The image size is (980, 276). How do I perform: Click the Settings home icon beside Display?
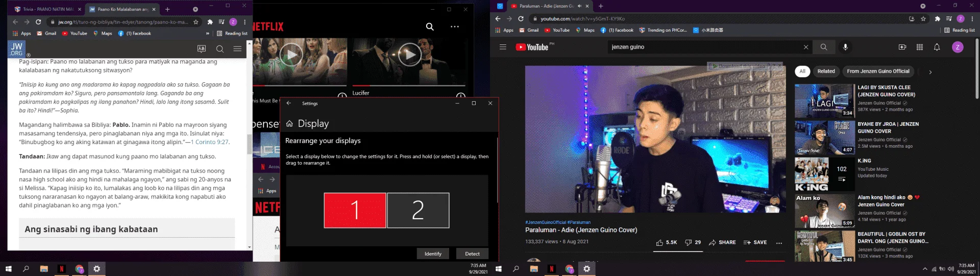click(289, 124)
